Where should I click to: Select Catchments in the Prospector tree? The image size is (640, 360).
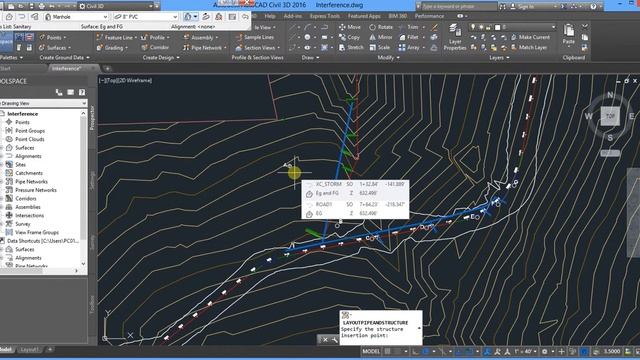click(29, 173)
